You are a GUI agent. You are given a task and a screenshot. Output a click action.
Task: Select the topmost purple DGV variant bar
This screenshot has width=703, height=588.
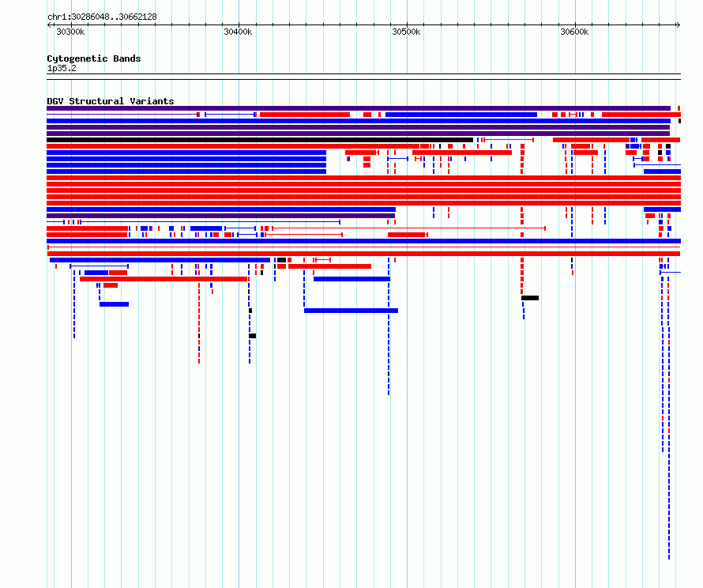point(359,108)
